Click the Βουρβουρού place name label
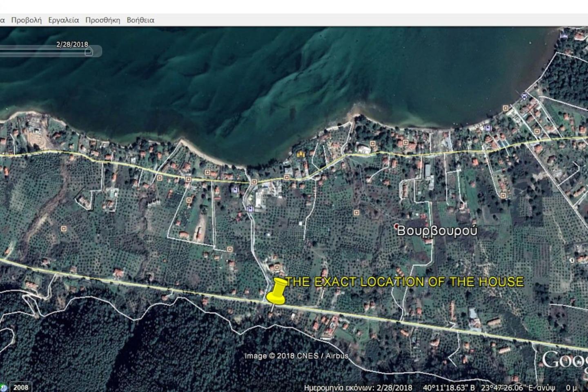This screenshot has width=588, height=392. pos(437,231)
